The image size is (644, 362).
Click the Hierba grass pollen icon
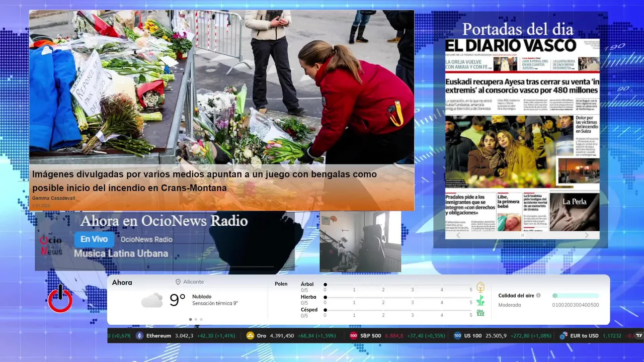tap(480, 300)
